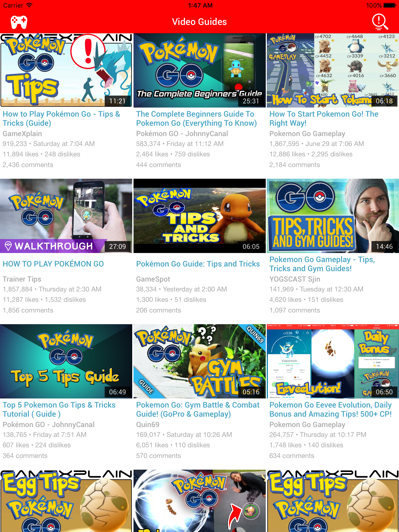Tap '919,233 • Saturday at 7:04 AM' line
This screenshot has width=399, height=532.
coord(49,144)
